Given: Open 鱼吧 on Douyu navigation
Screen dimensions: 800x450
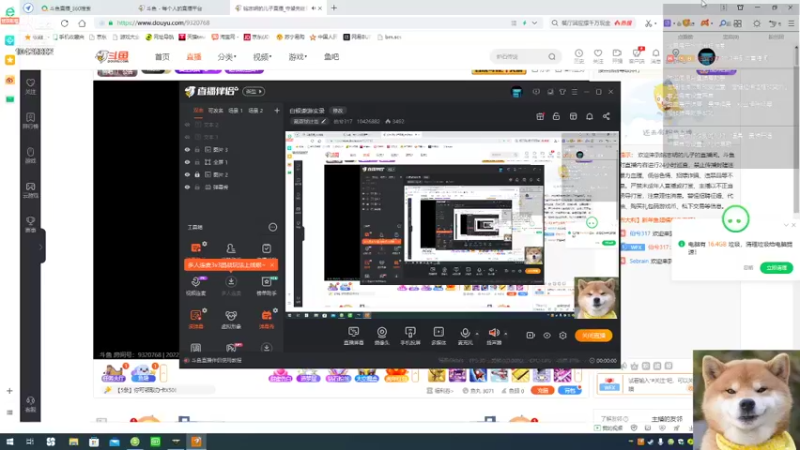Looking at the screenshot, I should pyautogui.click(x=331, y=57).
